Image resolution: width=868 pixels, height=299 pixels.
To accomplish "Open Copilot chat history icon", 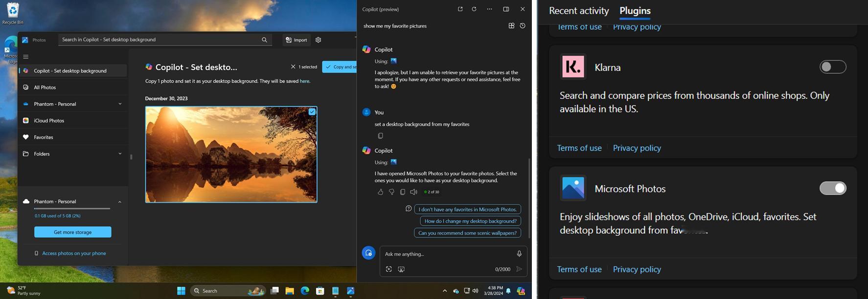I will (523, 26).
